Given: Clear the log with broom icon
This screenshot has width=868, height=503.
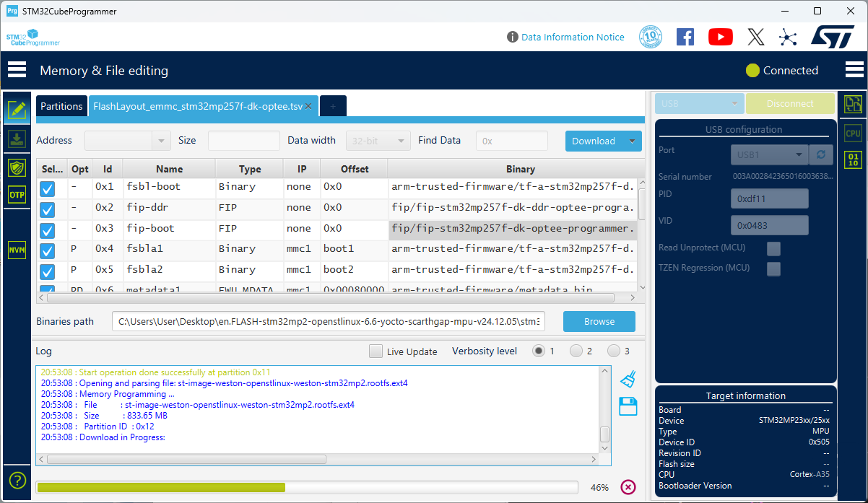Looking at the screenshot, I should point(628,379).
